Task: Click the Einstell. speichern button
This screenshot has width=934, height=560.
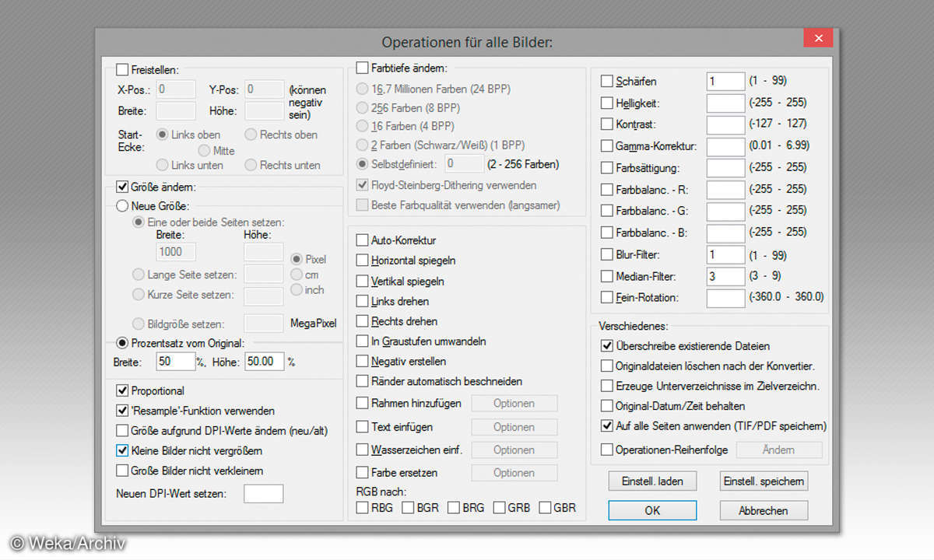Action: pyautogui.click(x=764, y=481)
